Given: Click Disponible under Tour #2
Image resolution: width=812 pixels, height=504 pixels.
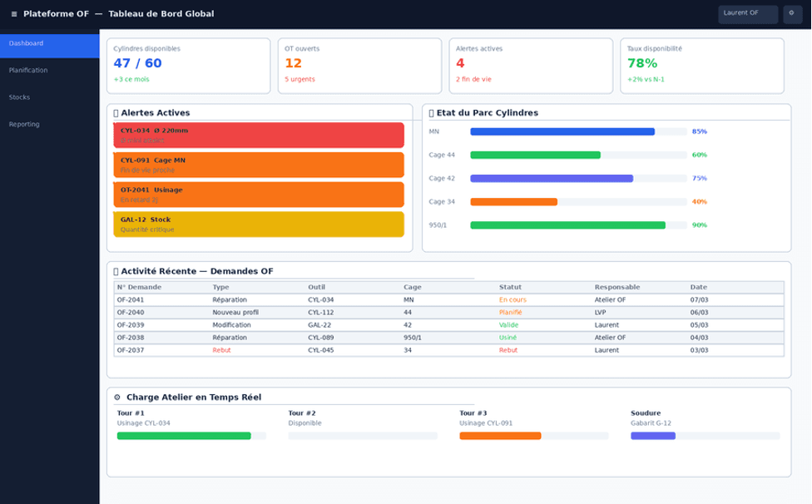Looking at the screenshot, I should pyautogui.click(x=305, y=423).
